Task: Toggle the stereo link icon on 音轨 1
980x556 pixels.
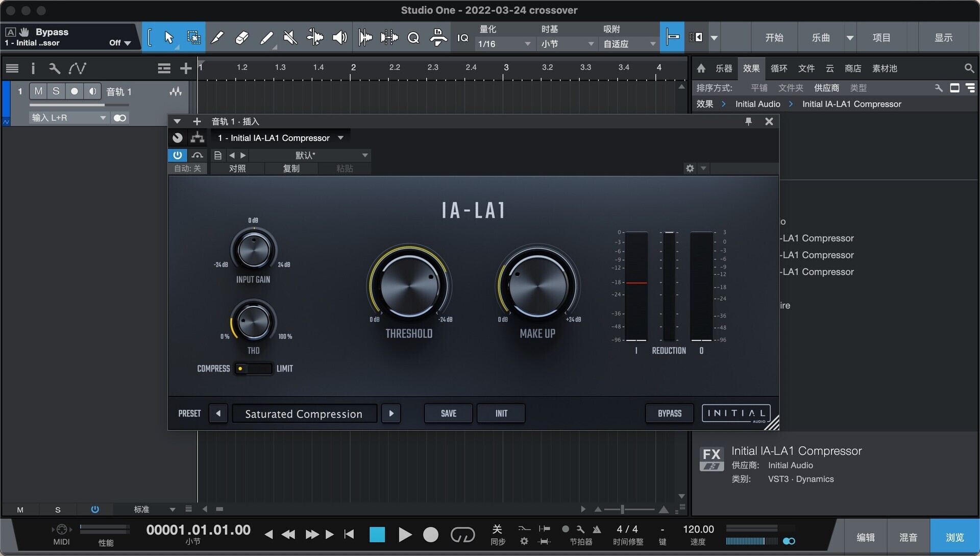Action: click(120, 118)
